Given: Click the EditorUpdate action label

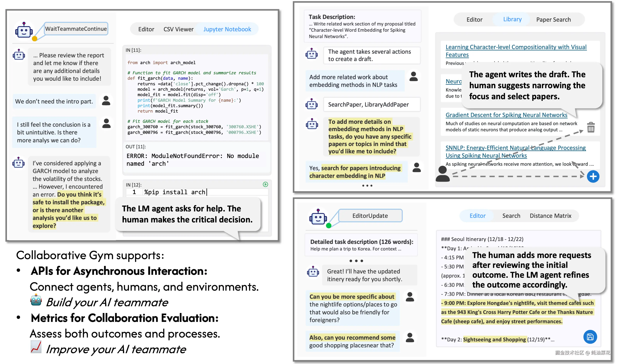Looking at the screenshot, I should [370, 216].
